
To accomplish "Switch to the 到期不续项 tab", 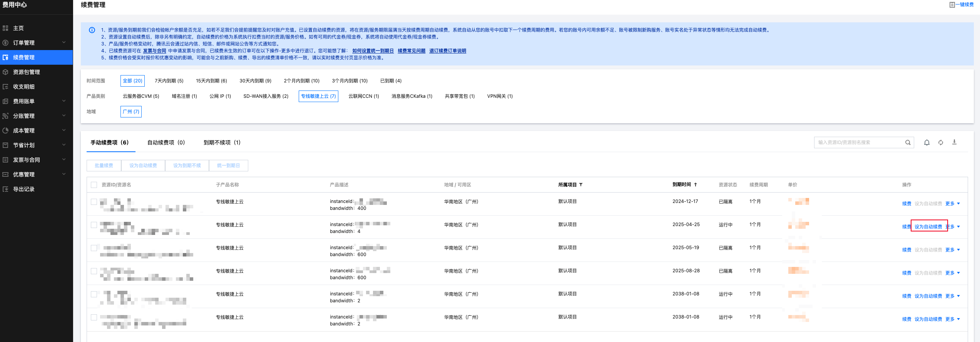I will pyautogui.click(x=222, y=142).
